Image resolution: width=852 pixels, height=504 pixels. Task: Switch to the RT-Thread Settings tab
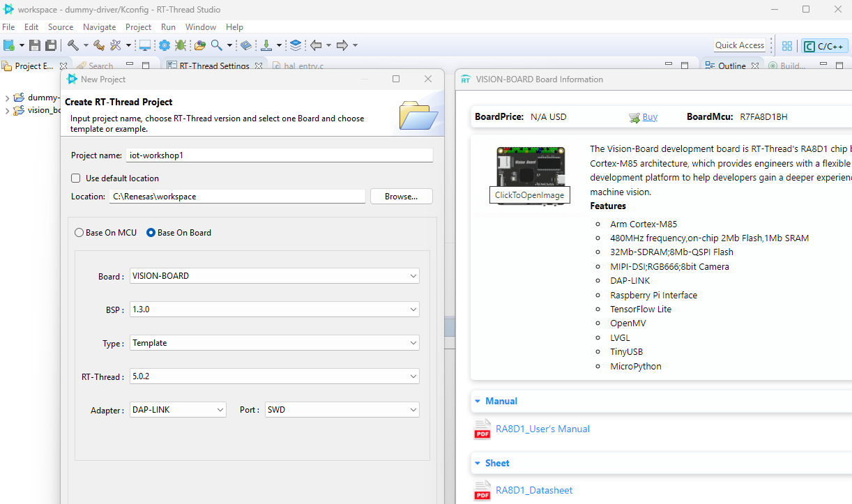[x=213, y=66]
